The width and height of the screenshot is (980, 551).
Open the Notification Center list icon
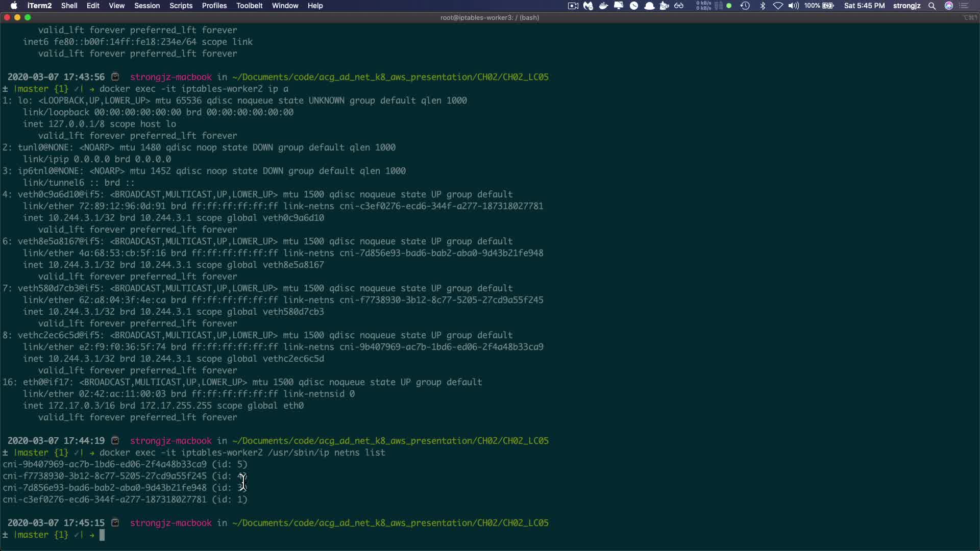[x=964, y=6]
